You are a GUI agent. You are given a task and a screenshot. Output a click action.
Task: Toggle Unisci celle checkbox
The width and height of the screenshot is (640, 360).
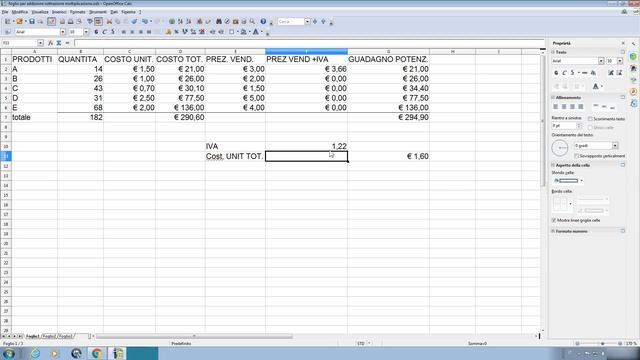click(x=590, y=127)
